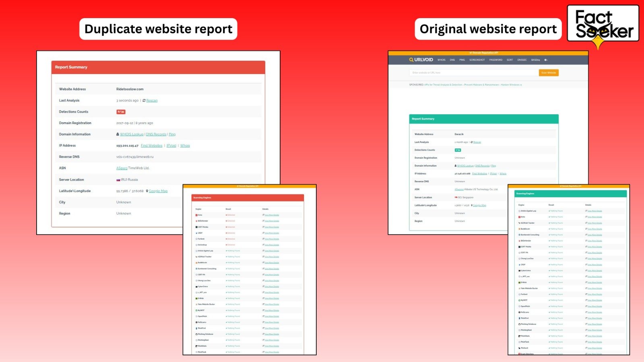The image size is (644, 362).
Task: Click the Ping link in duplicate report
Action: (x=172, y=134)
